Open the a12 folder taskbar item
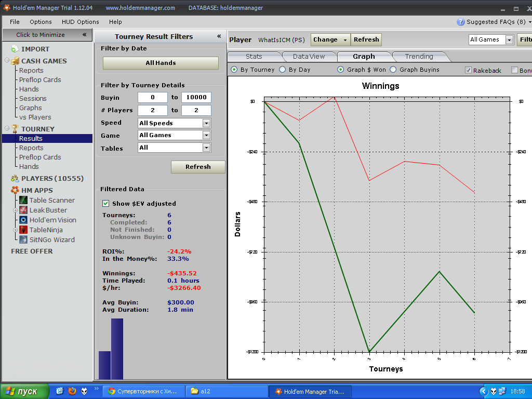 [x=227, y=392]
